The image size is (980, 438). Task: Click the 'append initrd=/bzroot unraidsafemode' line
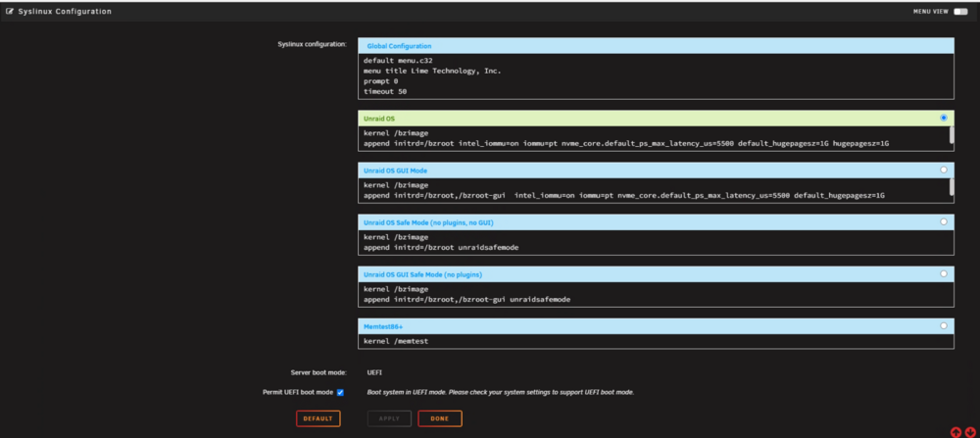[x=441, y=248]
